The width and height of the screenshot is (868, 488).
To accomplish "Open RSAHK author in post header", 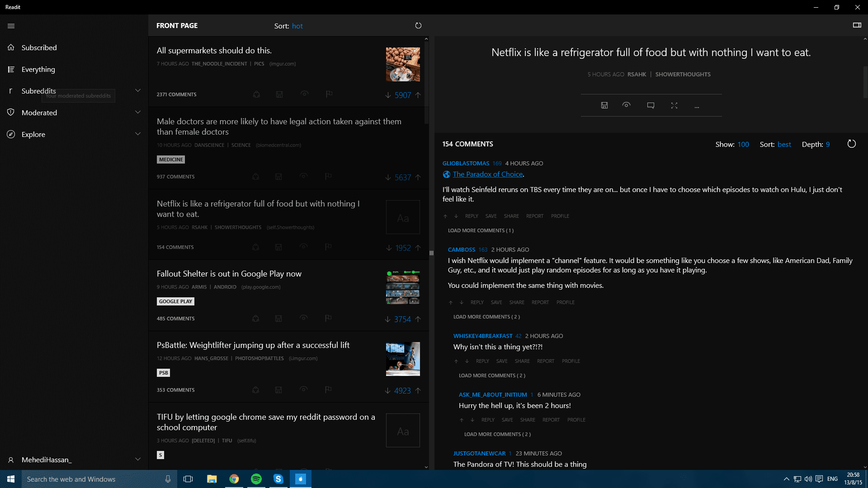I will [x=637, y=75].
